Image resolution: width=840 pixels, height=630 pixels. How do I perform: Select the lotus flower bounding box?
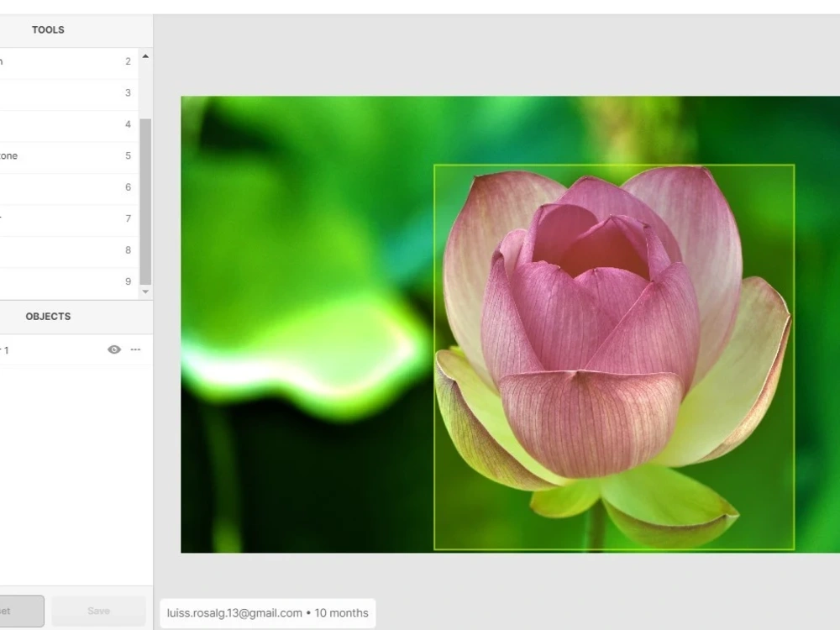[614, 357]
